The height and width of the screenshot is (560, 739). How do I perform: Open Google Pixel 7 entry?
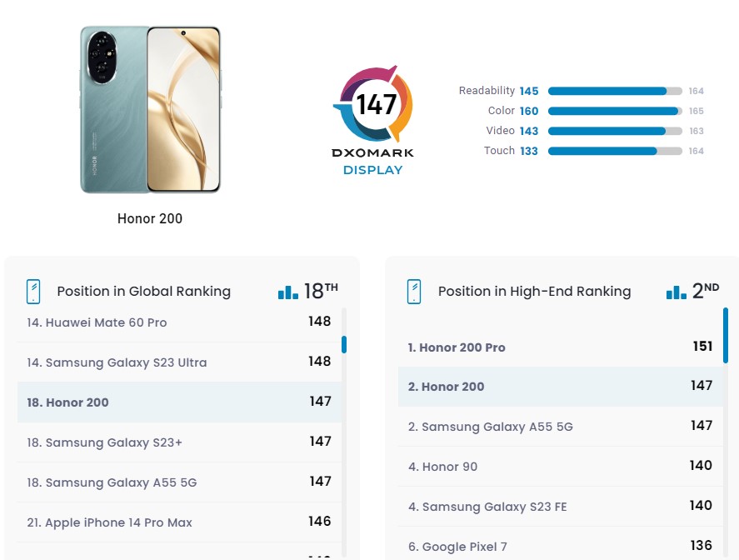(561, 544)
